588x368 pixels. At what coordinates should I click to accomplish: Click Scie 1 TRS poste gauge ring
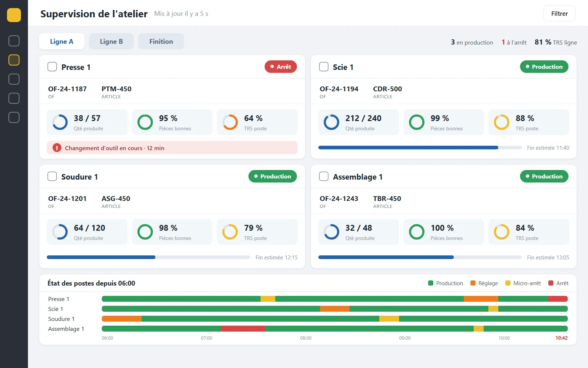pyautogui.click(x=502, y=122)
